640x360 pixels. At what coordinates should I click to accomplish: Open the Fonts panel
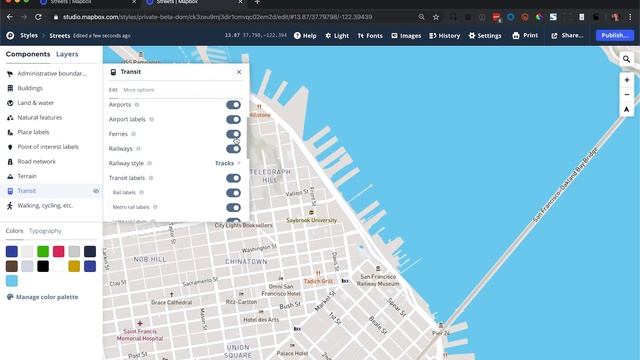[x=370, y=36]
